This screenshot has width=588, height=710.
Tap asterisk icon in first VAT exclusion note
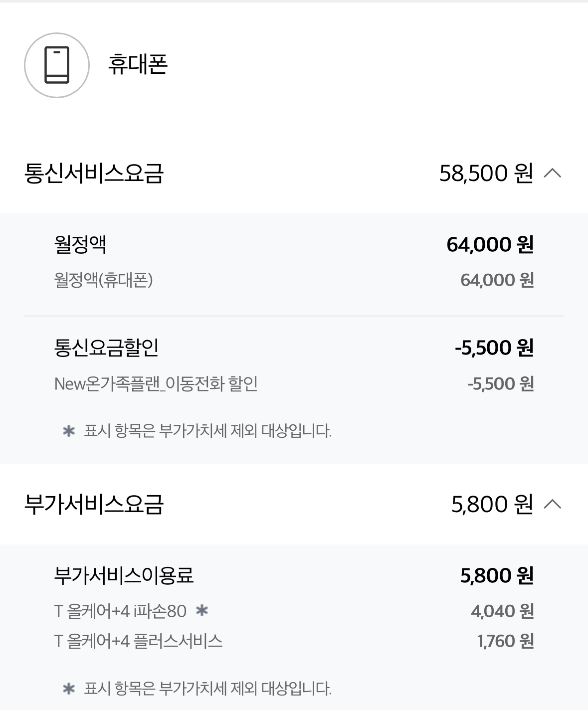coord(69,431)
